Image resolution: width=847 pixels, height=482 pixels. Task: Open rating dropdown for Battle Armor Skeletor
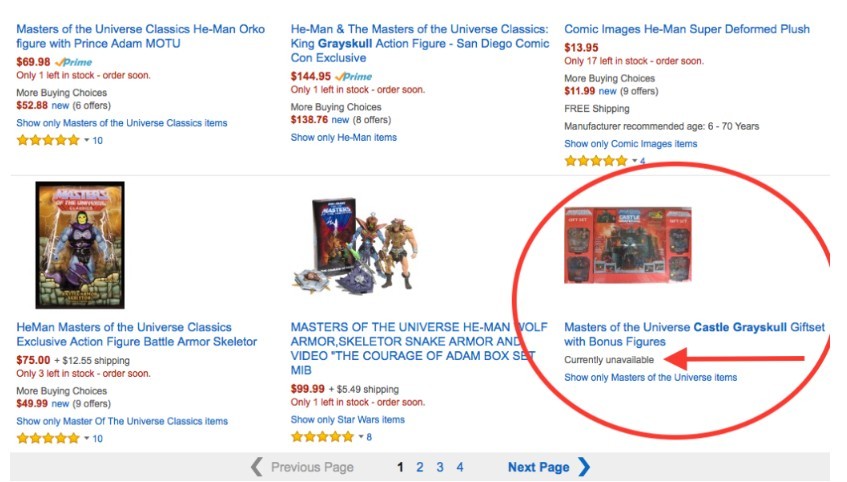click(86, 438)
